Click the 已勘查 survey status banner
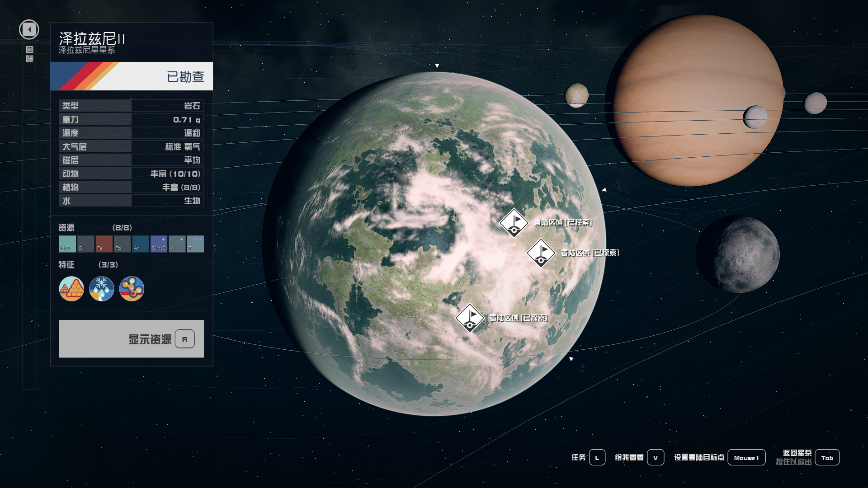The image size is (868, 488). point(132,76)
